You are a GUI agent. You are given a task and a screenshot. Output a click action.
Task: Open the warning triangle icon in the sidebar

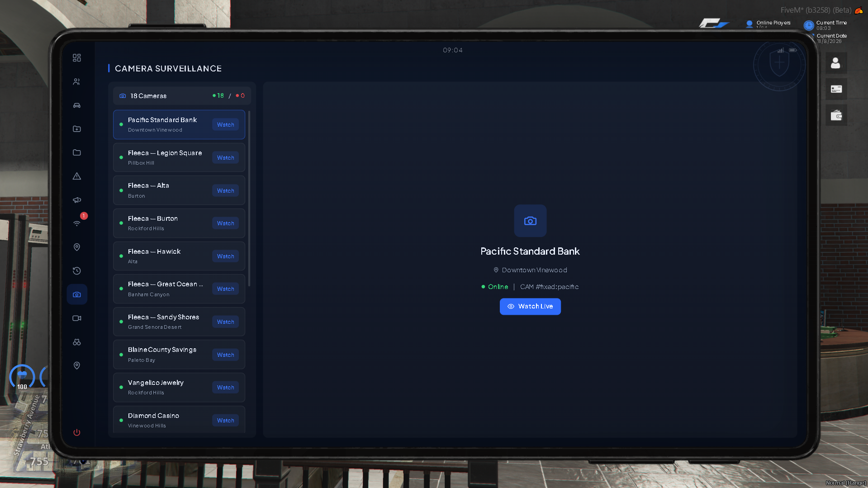coord(77,176)
